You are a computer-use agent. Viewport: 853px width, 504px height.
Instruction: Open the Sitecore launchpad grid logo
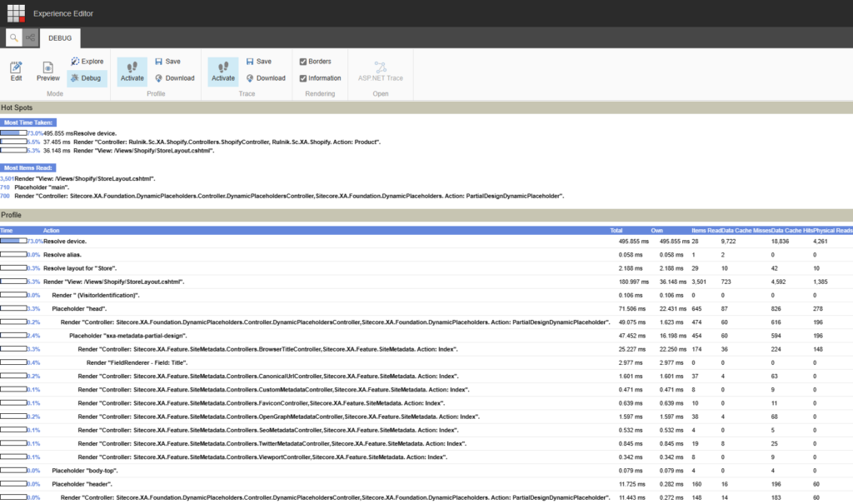pyautogui.click(x=17, y=13)
